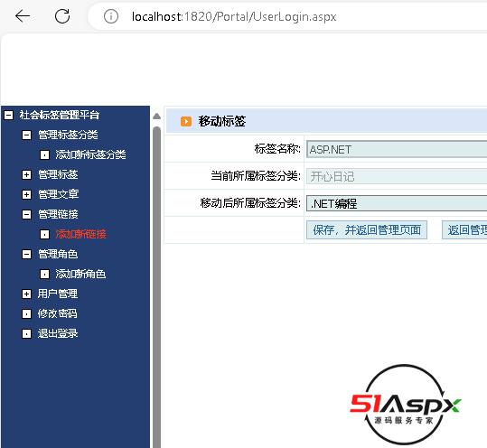487x448 pixels.
Task: Open 添加新链接 menu item
Action: (x=80, y=234)
